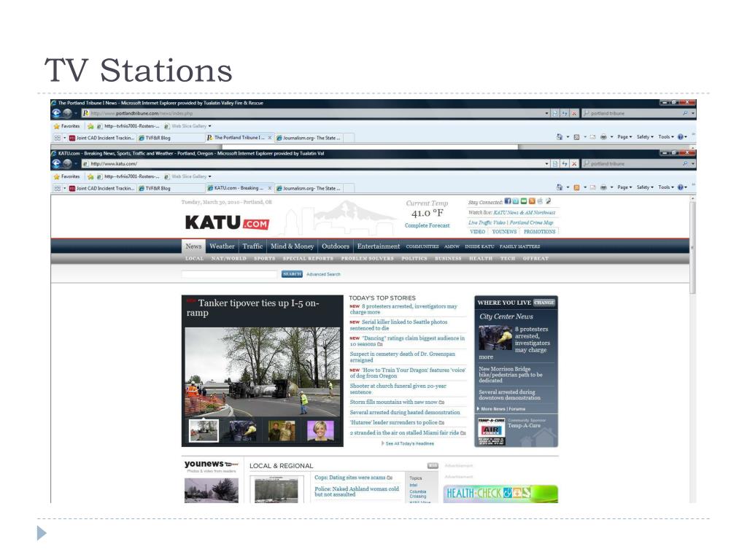Click KATU.com logo
This screenshot has width=747, height=560.
tap(227, 222)
